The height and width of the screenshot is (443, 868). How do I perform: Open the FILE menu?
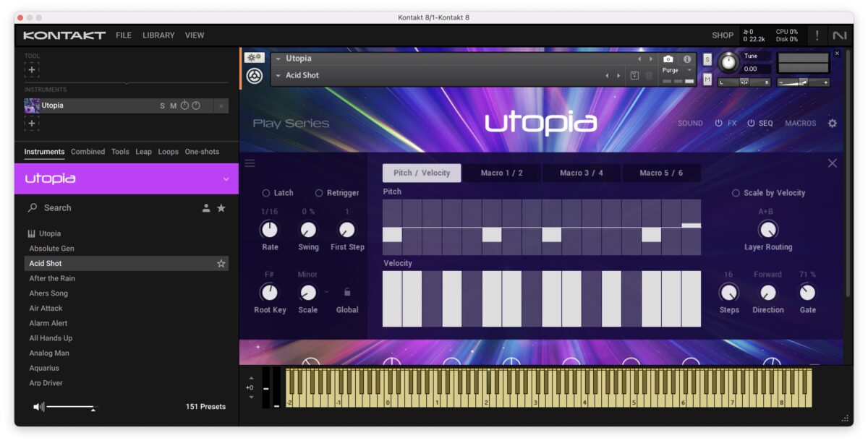124,35
